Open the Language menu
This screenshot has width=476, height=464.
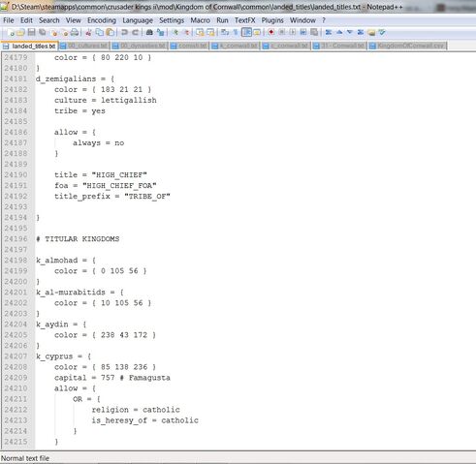point(138,20)
